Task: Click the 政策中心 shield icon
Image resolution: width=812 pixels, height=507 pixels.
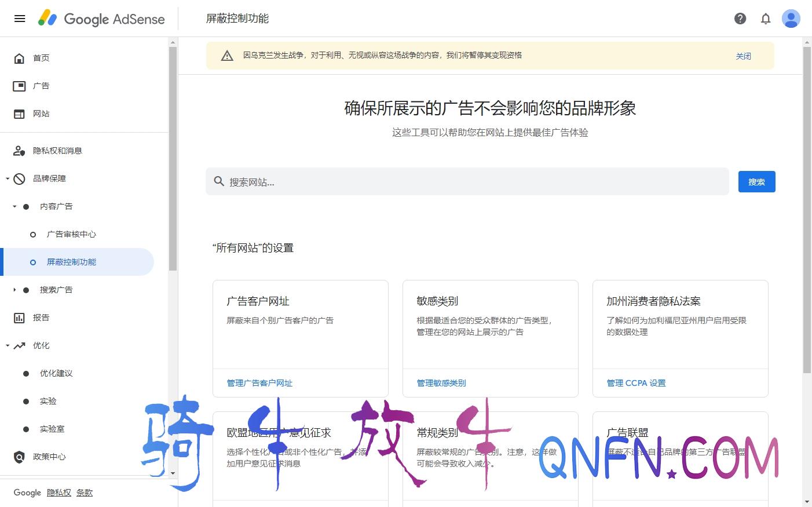Action: coord(19,457)
